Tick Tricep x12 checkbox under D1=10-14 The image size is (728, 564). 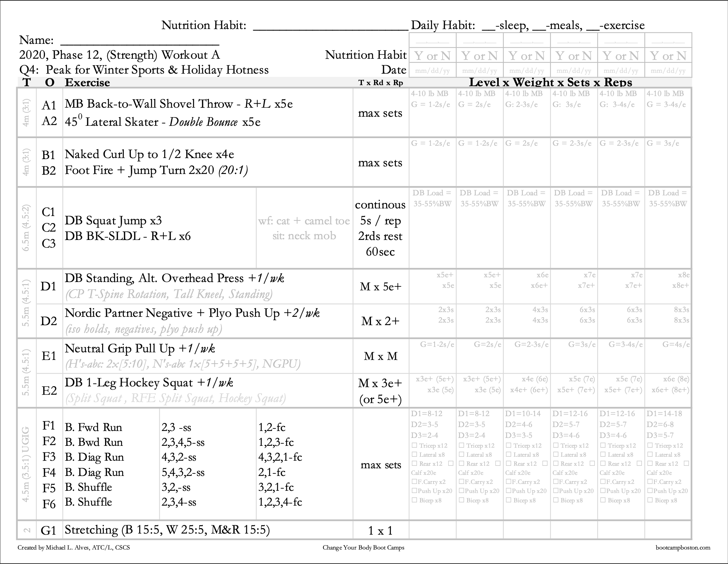point(509,445)
